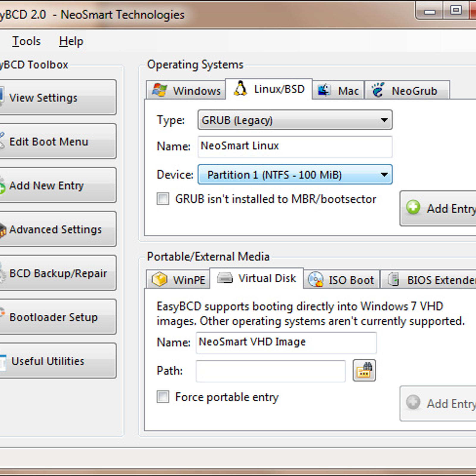Viewport: 476px width, 476px height.
Task: Expand the Device Partition 1 dropdown
Action: (x=295, y=175)
